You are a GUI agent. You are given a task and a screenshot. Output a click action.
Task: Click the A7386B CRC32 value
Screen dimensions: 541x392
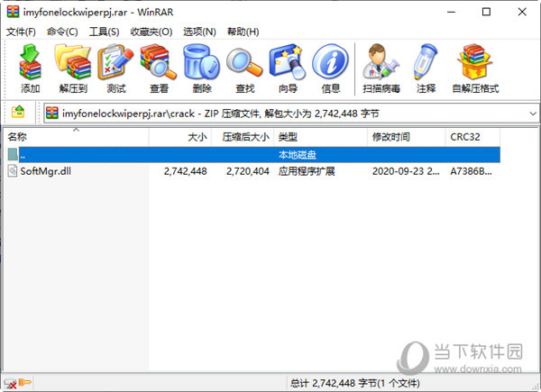point(471,171)
